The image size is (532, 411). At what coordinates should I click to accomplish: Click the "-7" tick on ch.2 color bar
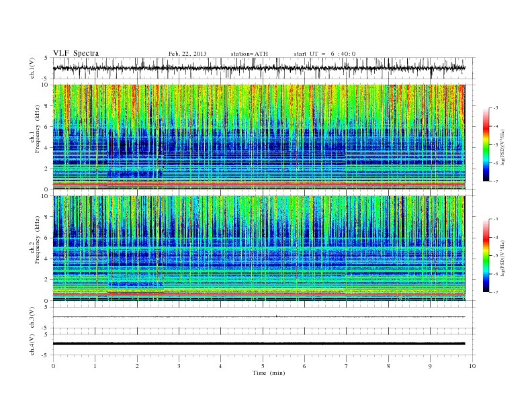496,292
